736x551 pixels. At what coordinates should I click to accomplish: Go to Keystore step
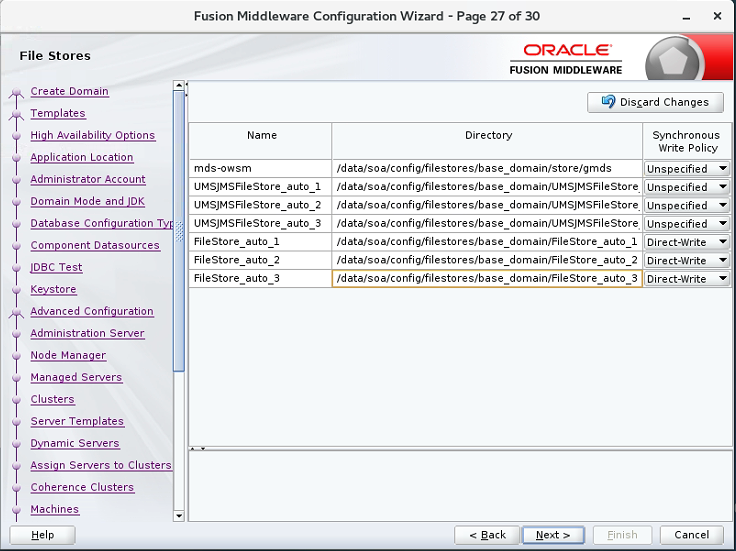53,289
